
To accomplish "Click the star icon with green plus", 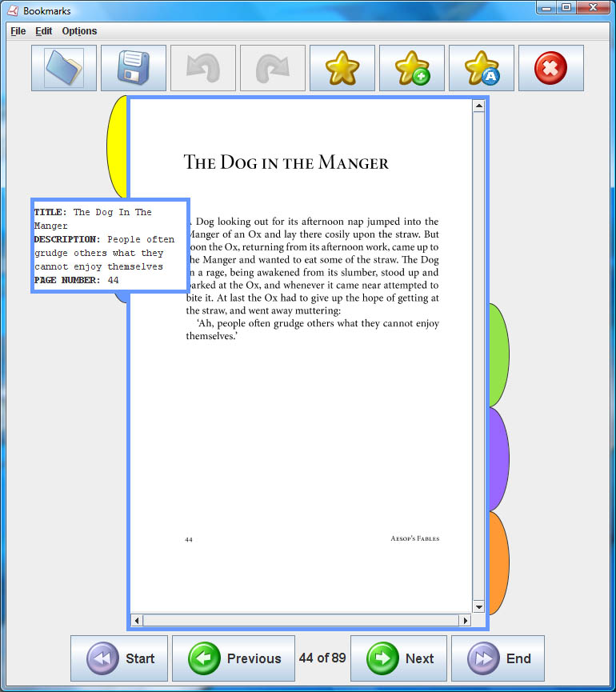I will [412, 68].
